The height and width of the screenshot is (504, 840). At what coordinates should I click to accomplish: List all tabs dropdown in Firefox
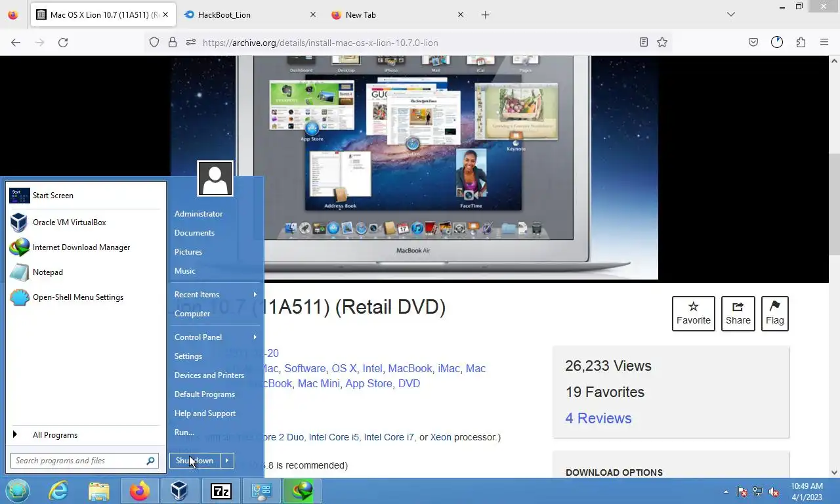tap(730, 14)
